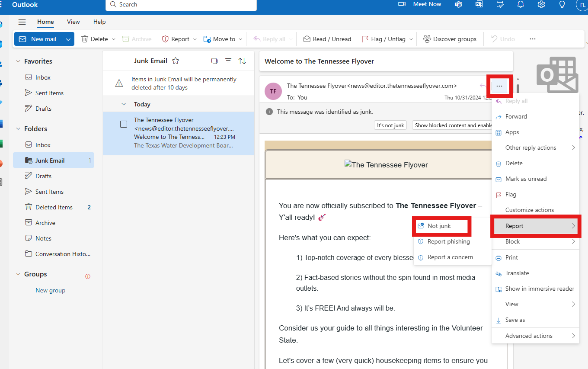The width and height of the screenshot is (588, 369).
Task: Click the New group link
Action: pyautogui.click(x=50, y=290)
